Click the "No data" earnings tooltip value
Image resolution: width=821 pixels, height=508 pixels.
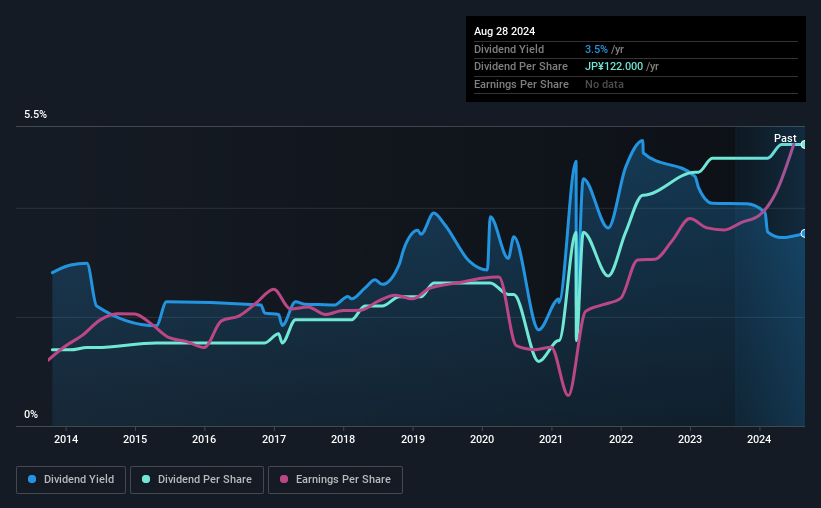click(x=607, y=85)
